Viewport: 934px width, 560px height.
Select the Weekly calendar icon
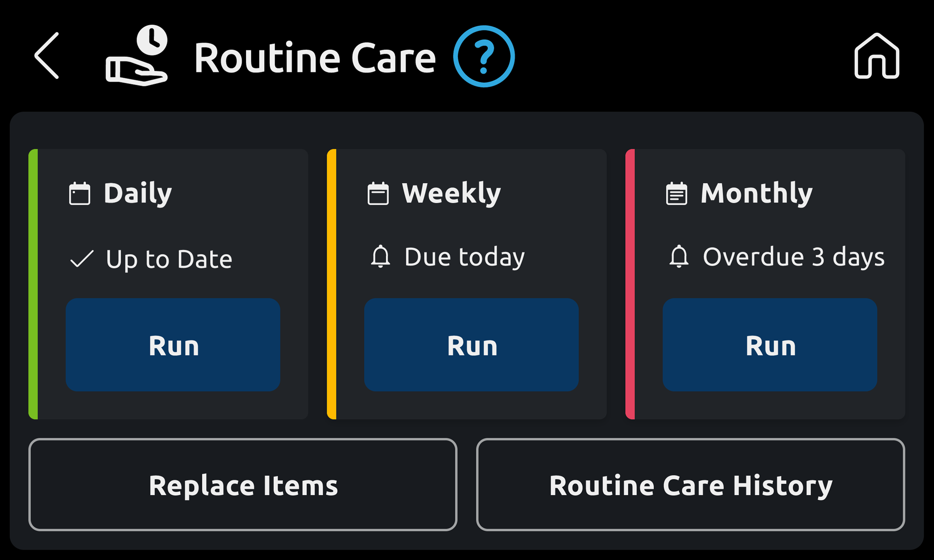click(x=378, y=193)
